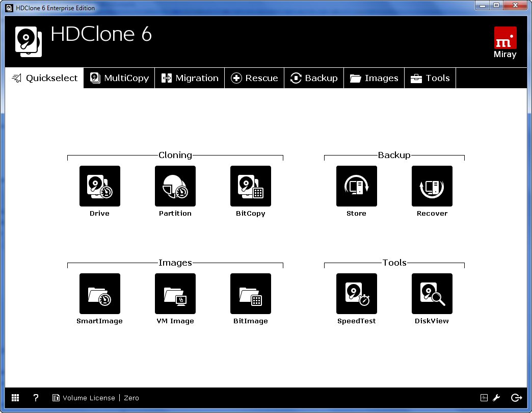The image size is (532, 413).
Task: Open the Images tab
Action: click(x=374, y=78)
